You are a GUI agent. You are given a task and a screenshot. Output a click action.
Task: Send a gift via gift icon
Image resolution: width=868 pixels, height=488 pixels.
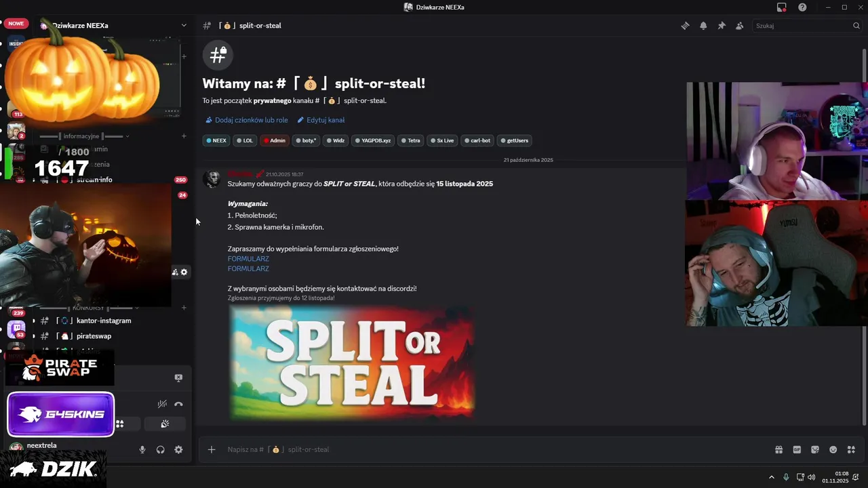pos(778,449)
